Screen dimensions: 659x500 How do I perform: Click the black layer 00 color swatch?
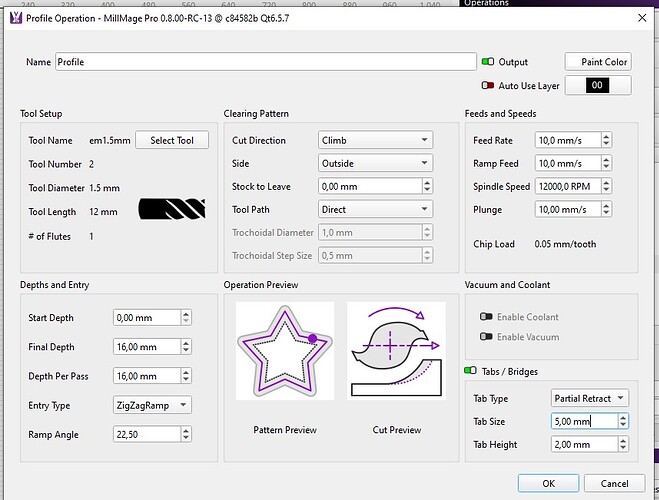(x=596, y=86)
